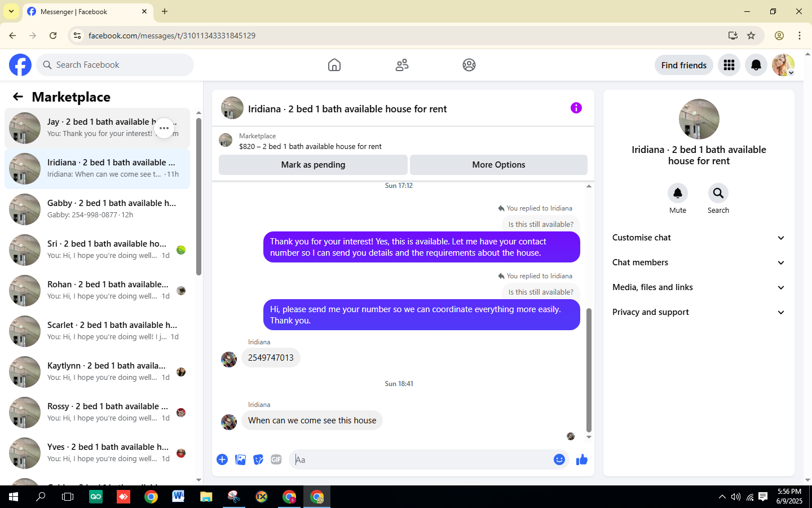Click the vertical scrollbar of the message thread
This screenshot has height=508, width=812.
(589, 370)
